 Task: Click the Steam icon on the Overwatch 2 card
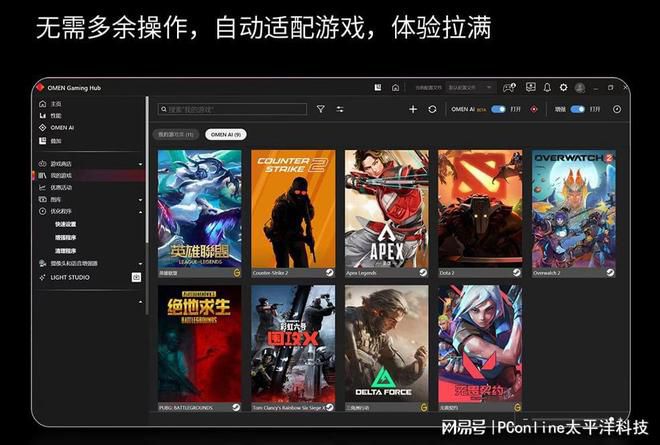click(610, 272)
